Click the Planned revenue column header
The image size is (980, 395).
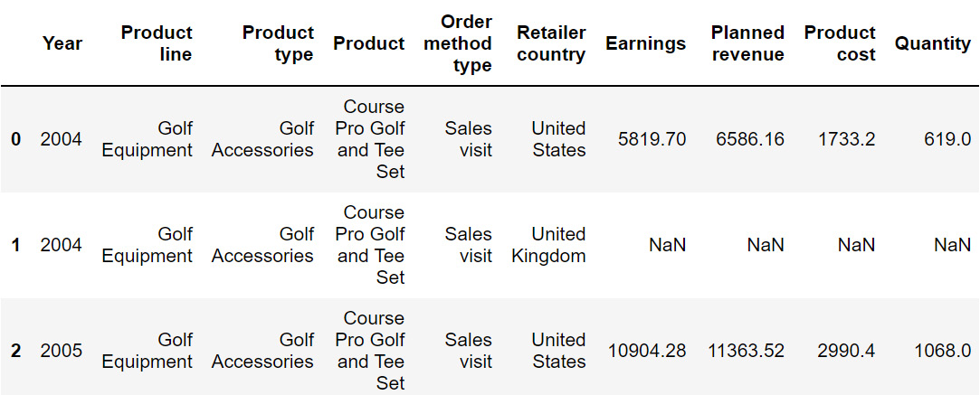click(x=747, y=43)
